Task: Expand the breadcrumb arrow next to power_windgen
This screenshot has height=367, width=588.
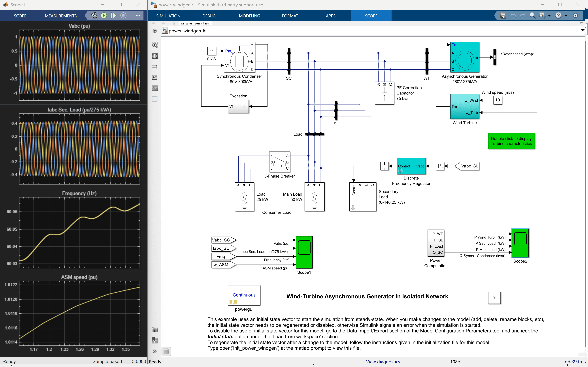Action: coord(204,31)
